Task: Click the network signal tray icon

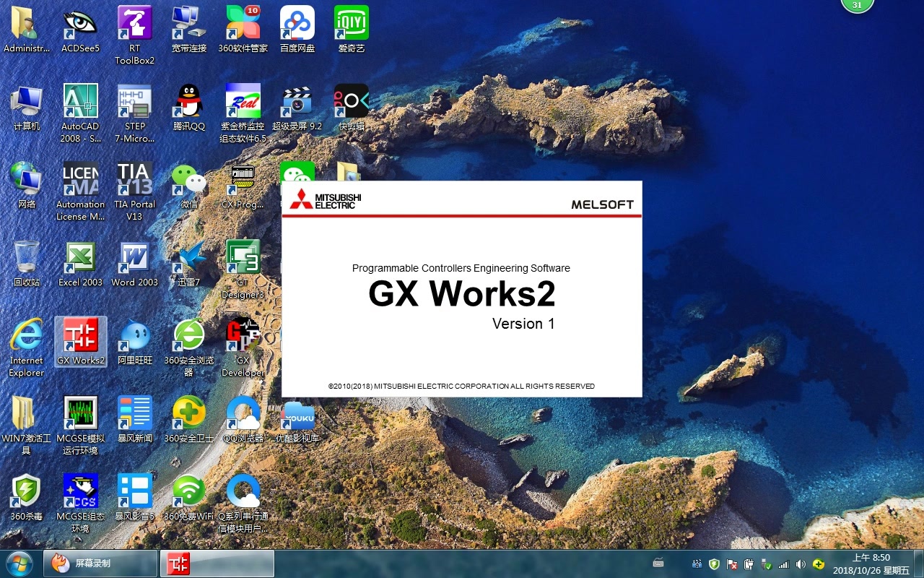Action: (783, 564)
